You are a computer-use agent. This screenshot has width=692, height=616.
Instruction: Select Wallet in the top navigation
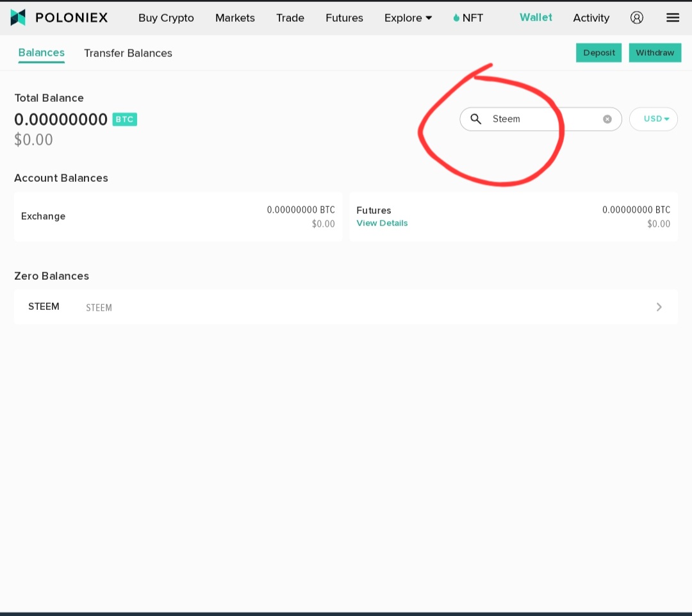(x=536, y=17)
